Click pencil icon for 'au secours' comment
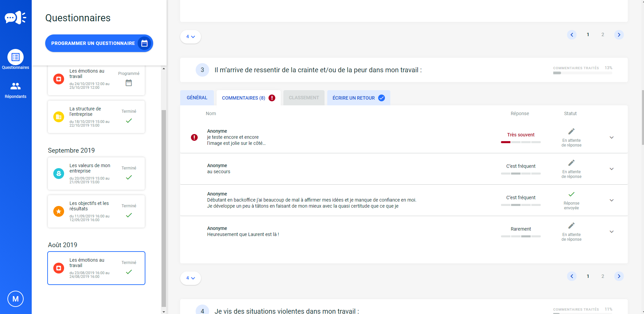Screen dimensions: 644x314 tap(571, 163)
